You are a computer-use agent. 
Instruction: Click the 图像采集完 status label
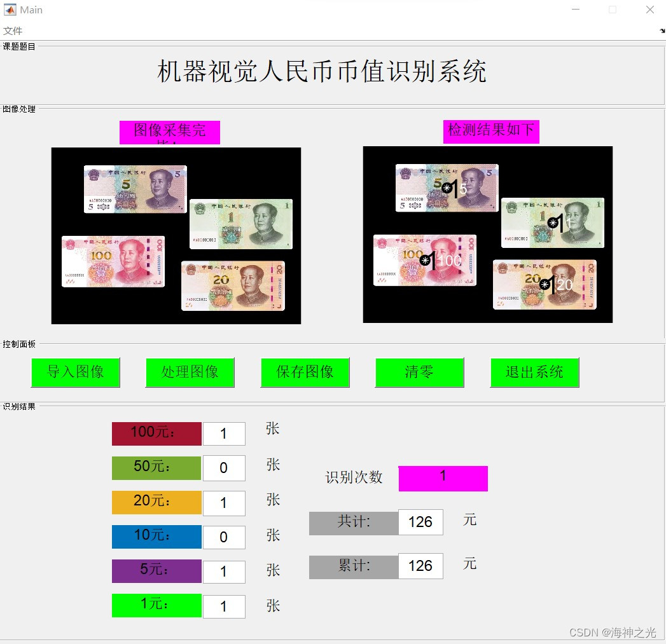pyautogui.click(x=170, y=132)
